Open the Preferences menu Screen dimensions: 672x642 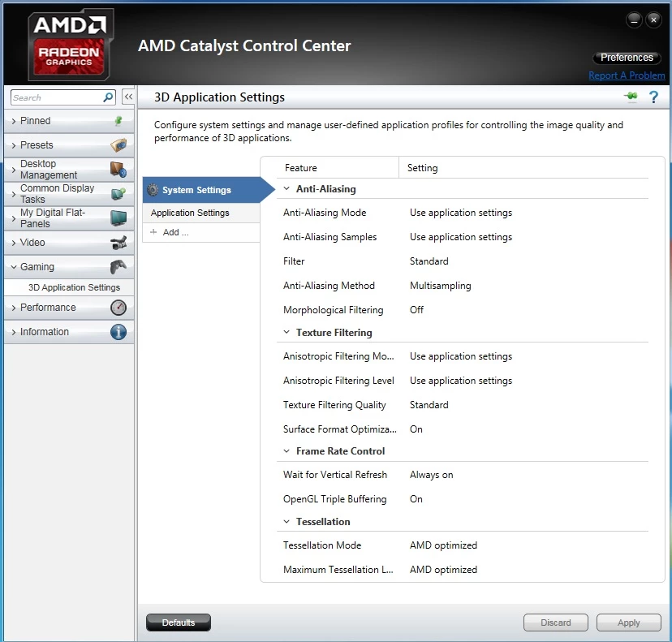[x=627, y=58]
